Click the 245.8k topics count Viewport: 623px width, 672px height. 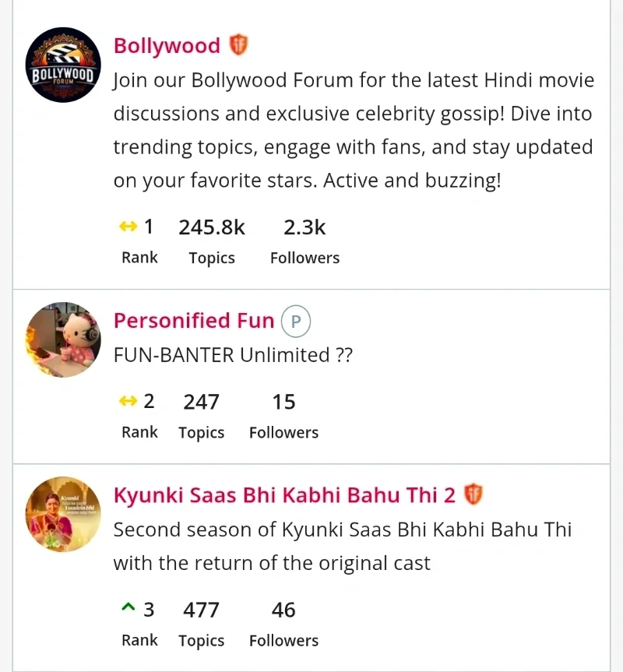pos(212,227)
